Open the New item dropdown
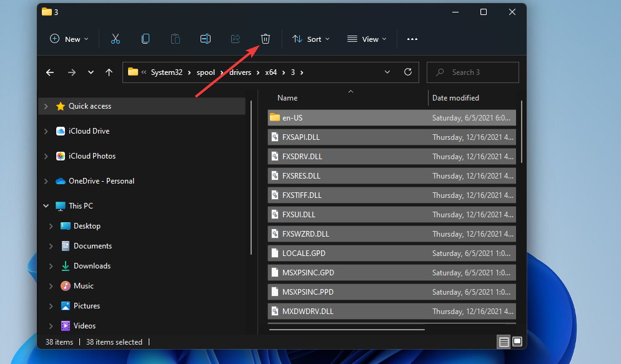 69,39
